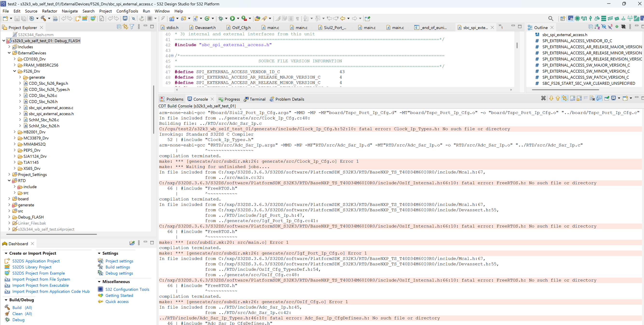The image size is (644, 325).
Task: Open the search tool in top-right toolbar
Action: point(551,18)
